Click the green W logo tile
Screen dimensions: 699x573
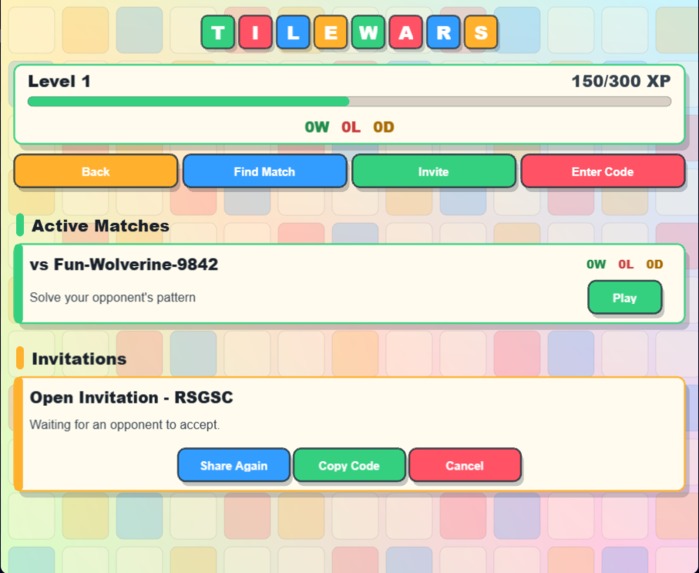click(x=368, y=32)
